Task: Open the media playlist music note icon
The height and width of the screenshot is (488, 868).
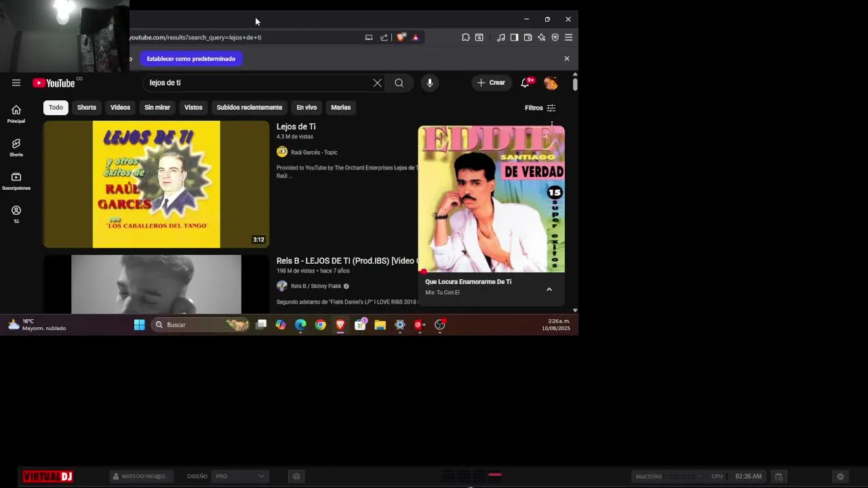Action: click(500, 37)
